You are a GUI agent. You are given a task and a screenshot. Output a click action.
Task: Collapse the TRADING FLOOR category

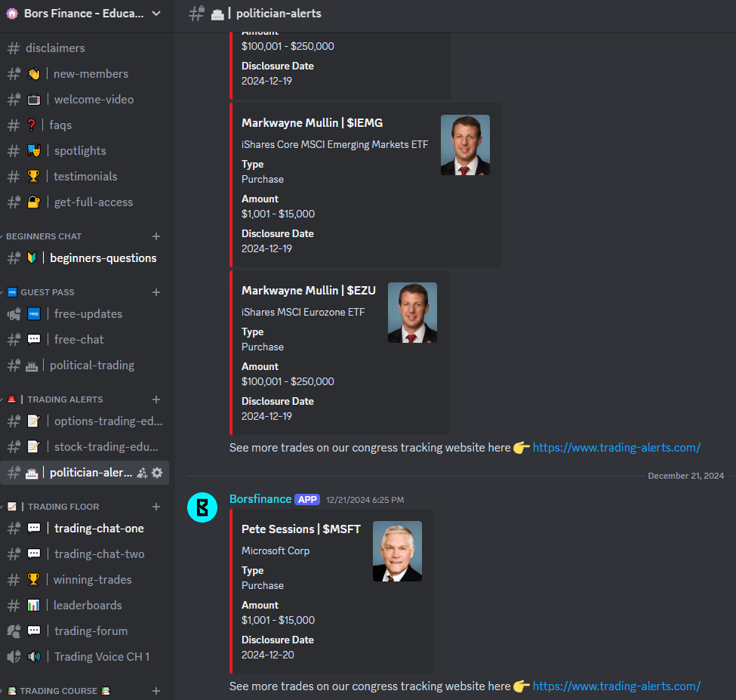coord(63,507)
